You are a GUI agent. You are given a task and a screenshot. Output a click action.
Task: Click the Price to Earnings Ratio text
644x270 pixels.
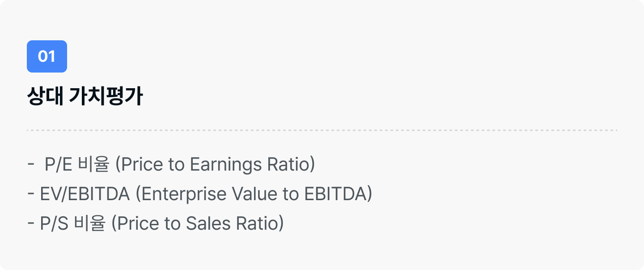(x=215, y=165)
